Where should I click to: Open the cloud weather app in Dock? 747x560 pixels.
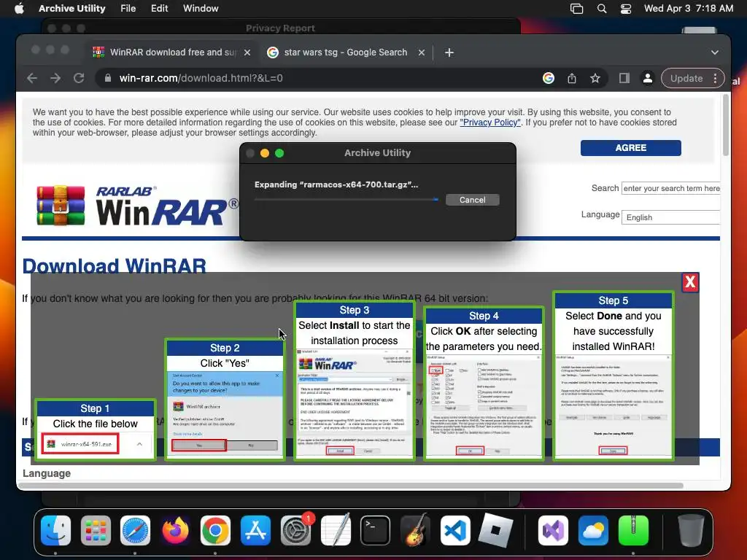[593, 530]
